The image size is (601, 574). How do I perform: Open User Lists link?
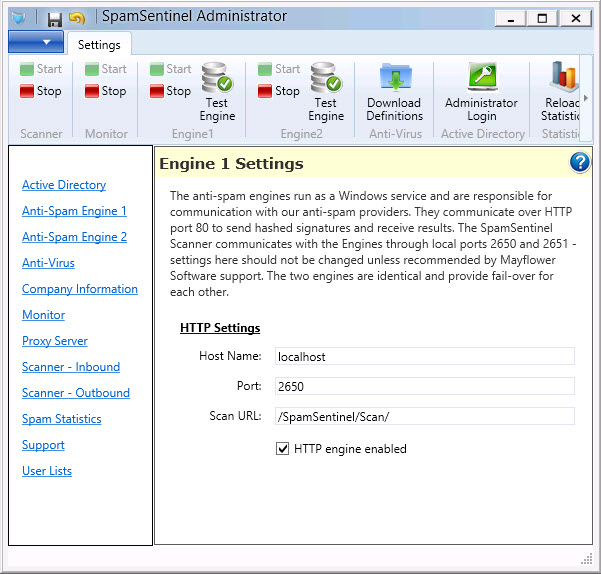(47, 471)
